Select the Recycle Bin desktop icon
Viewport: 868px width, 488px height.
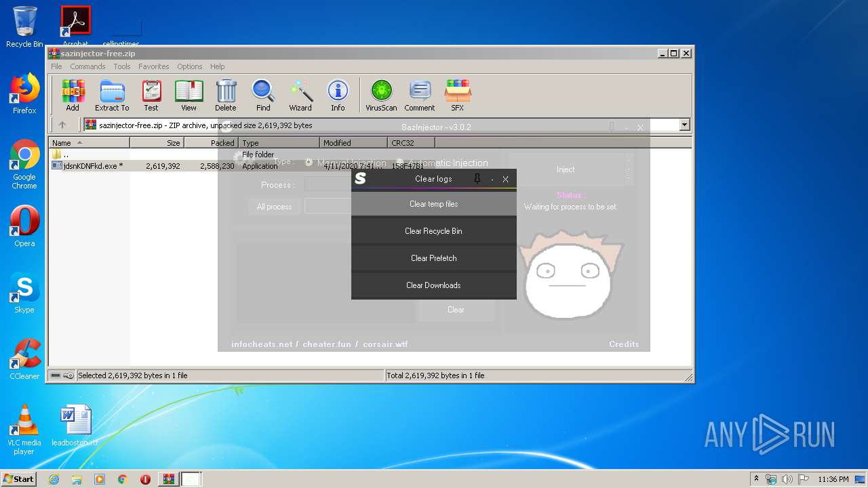(x=24, y=27)
